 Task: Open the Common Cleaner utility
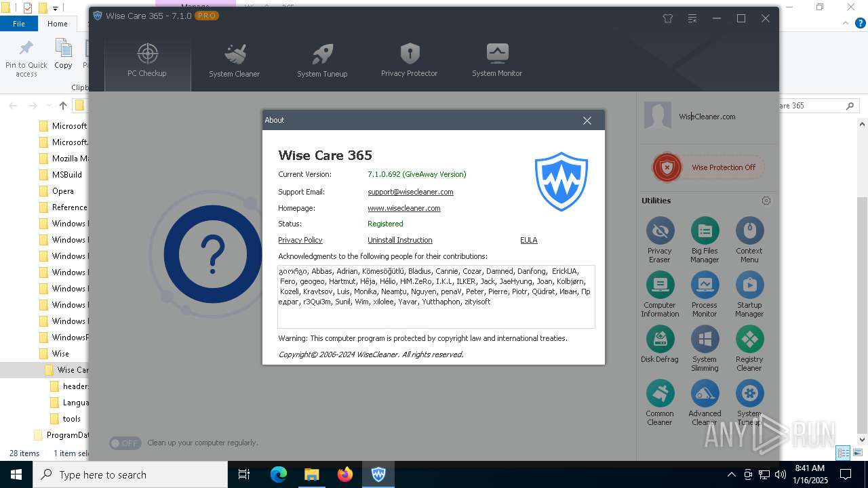point(659,403)
